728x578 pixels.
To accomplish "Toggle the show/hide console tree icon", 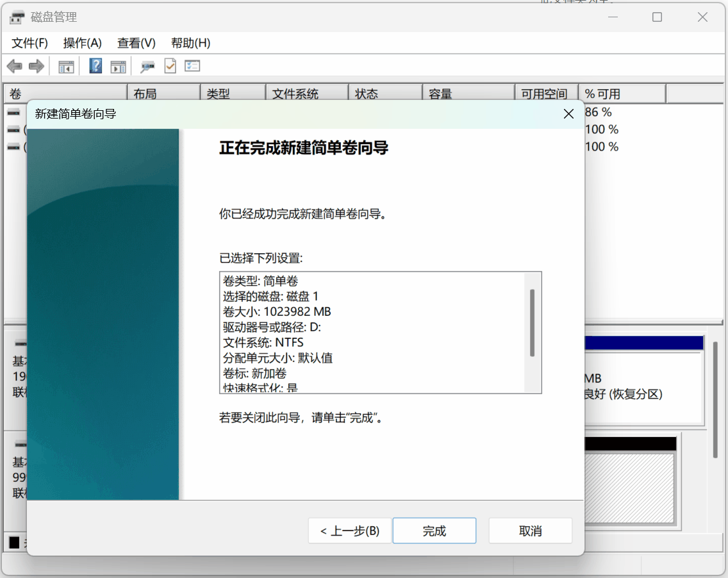I will 66,67.
